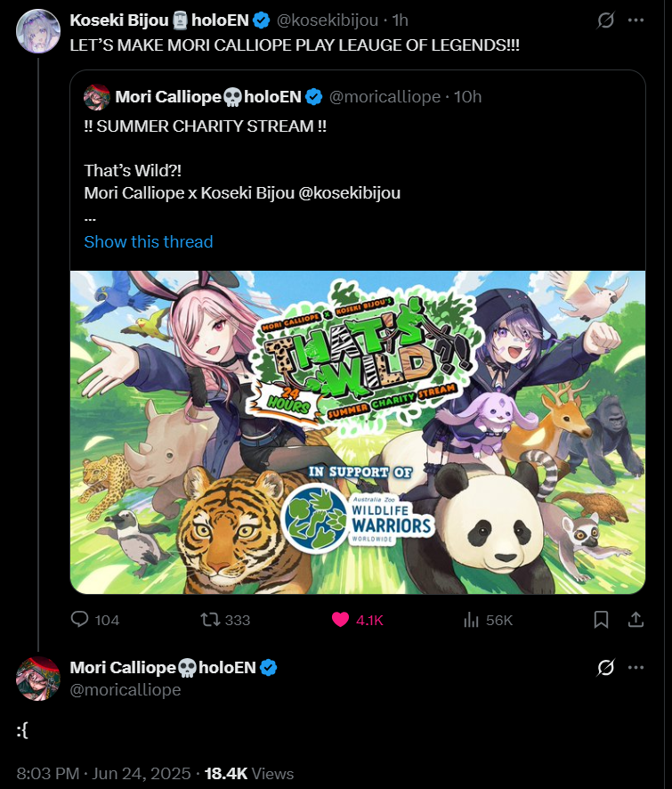Open three-dot more menu on Koseki Bijou's tweet
Screen dimensions: 672x789
click(636, 20)
